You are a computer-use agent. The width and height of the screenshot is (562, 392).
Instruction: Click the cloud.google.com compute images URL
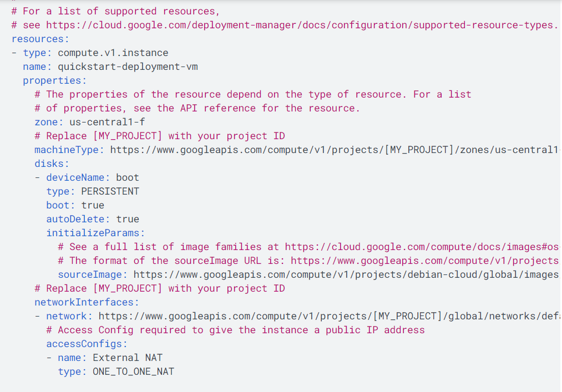coord(422,247)
